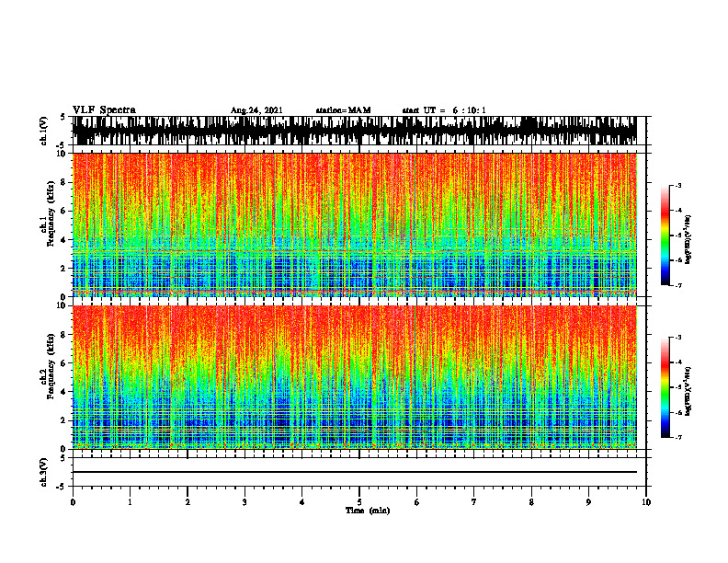Viewport: 728px width, 563px height.
Task: Click the ch.2 color scale bar
Action: (x=665, y=387)
